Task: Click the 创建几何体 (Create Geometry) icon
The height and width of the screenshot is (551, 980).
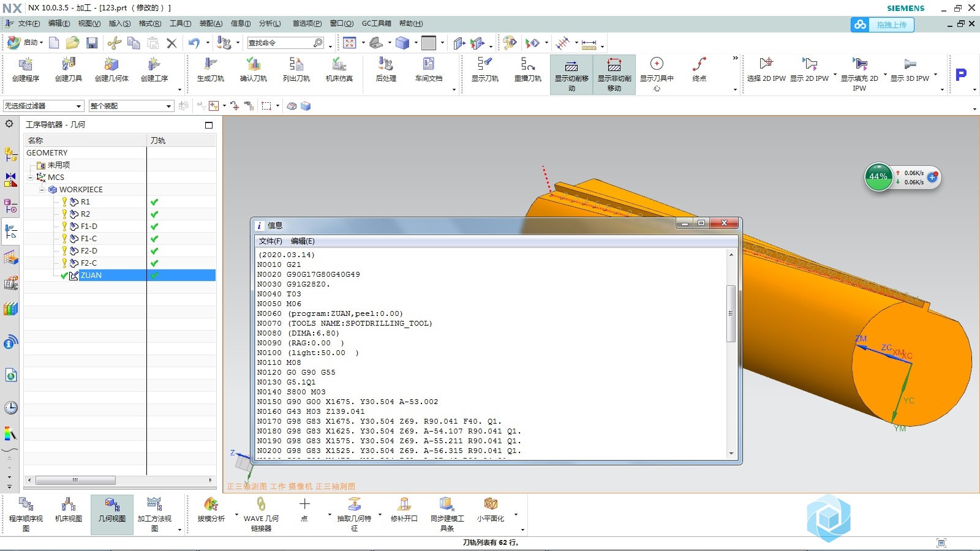Action: point(111,70)
